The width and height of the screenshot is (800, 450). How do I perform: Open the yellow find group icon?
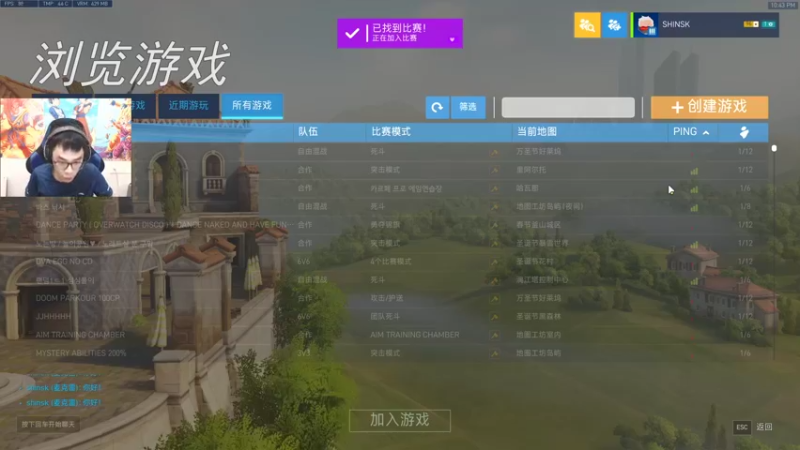pos(587,24)
